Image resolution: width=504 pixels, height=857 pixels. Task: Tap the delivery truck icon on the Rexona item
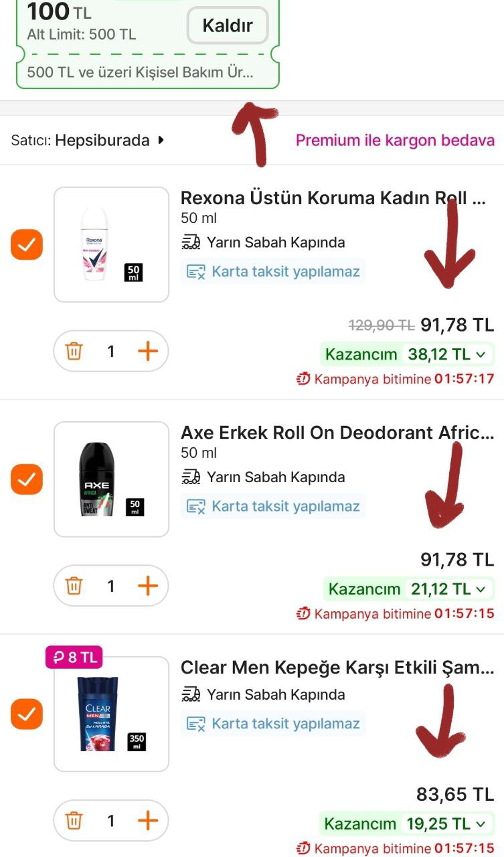[191, 242]
